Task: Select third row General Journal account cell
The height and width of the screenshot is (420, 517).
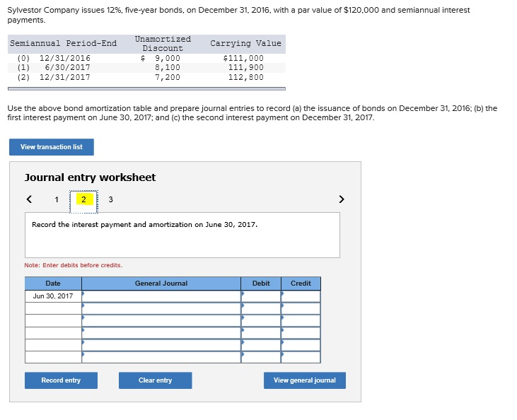Action: [x=161, y=321]
